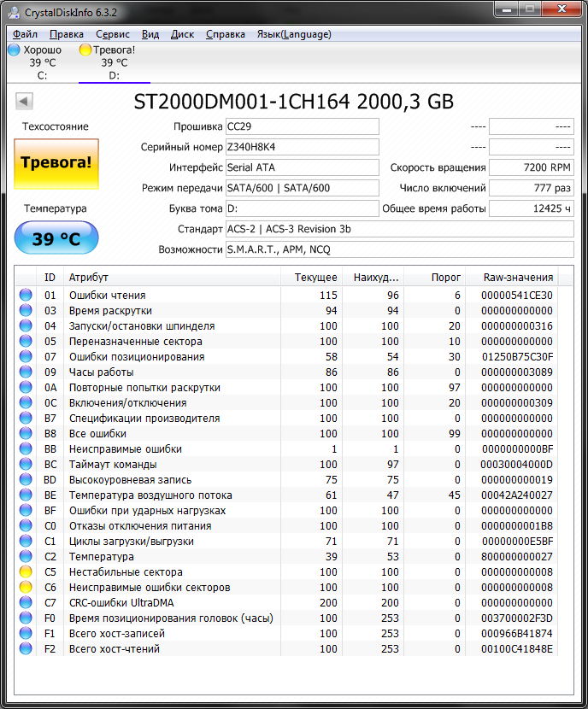Viewport: 588px width, 709px height.
Task: Click status icon of Спецификации производителя row
Action: (x=26, y=418)
